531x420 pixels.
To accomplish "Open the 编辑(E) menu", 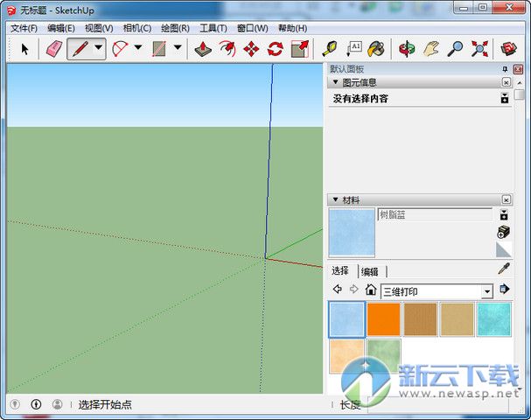I will tap(61, 28).
